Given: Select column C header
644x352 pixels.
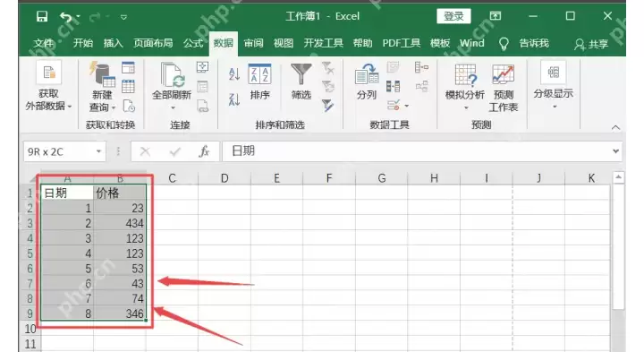Looking at the screenshot, I should [x=172, y=178].
